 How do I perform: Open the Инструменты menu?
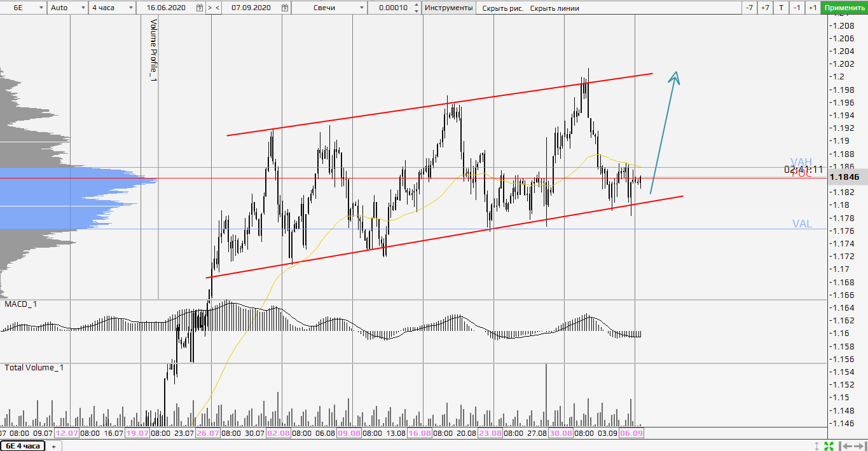point(448,8)
